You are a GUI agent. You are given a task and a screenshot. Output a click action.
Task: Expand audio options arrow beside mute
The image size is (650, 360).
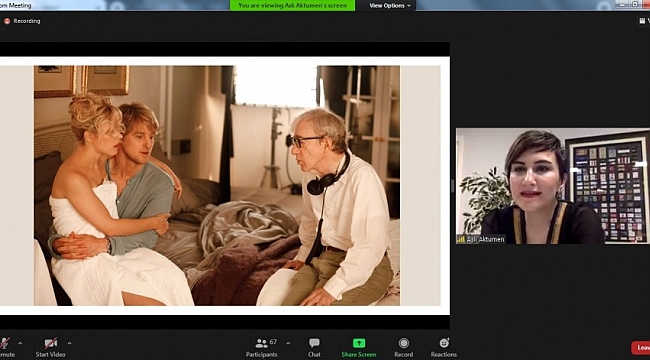click(x=20, y=343)
